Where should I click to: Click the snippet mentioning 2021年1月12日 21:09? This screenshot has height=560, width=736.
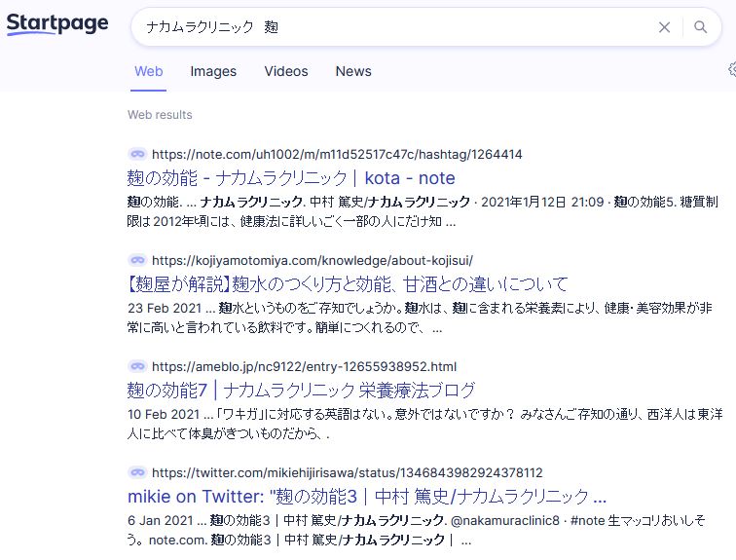pos(423,211)
